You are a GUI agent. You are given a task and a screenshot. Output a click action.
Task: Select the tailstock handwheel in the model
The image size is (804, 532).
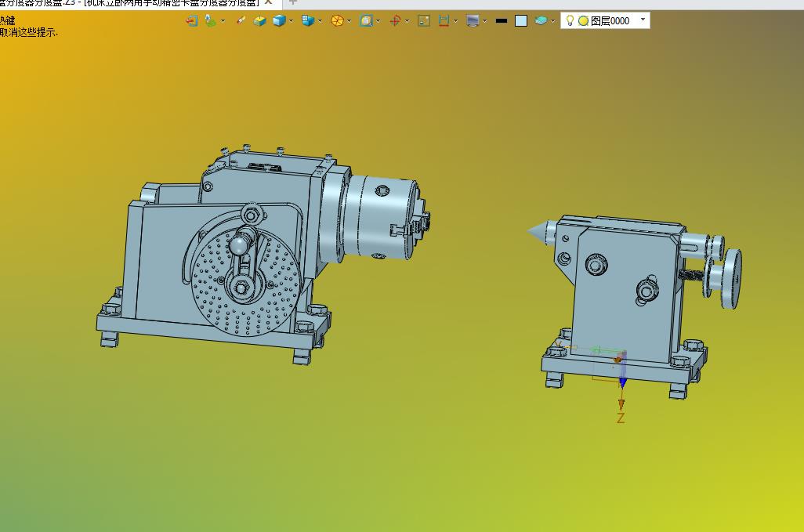730,278
